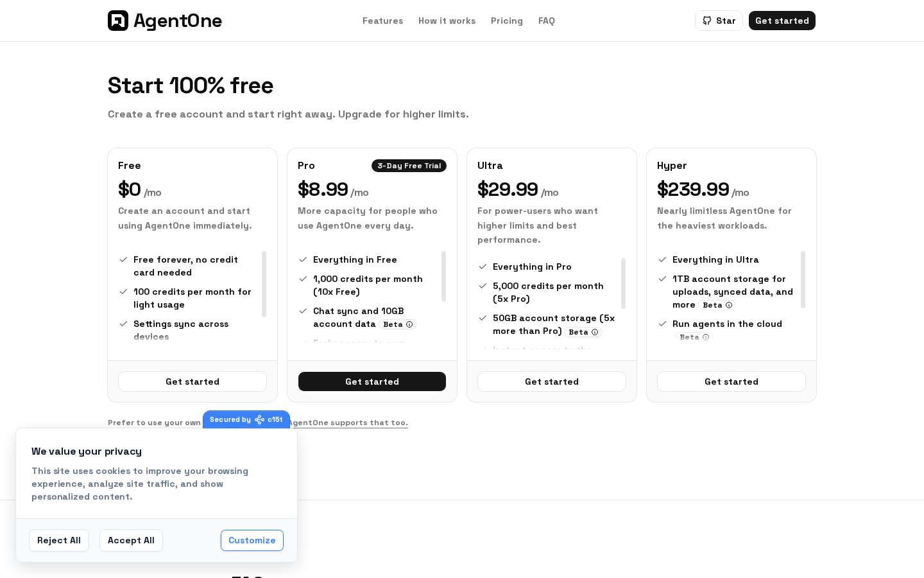
Task: Click checkmark beside 'Settings sync across devices'
Action: pos(123,324)
